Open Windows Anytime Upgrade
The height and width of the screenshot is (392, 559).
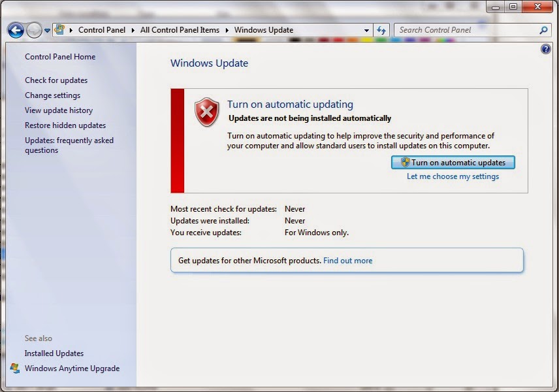(72, 368)
